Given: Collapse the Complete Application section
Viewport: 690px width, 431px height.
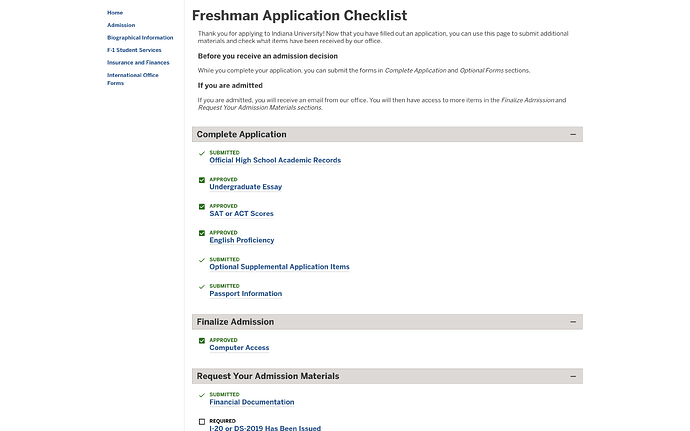Looking at the screenshot, I should coord(573,134).
